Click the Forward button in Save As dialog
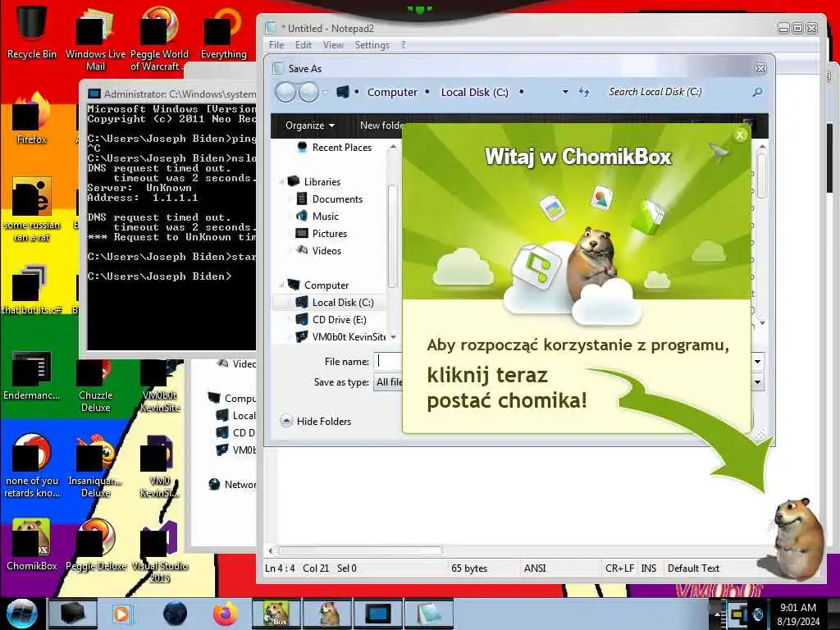The height and width of the screenshot is (630, 840). pyautogui.click(x=308, y=92)
